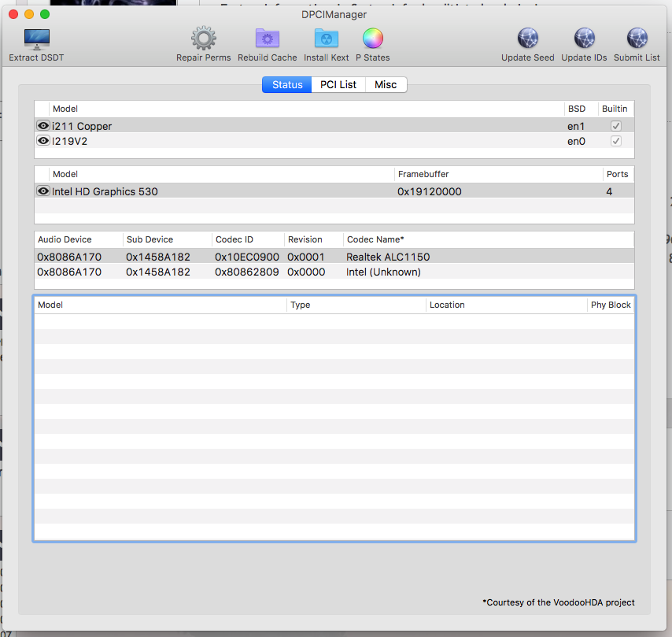
Task: Open the P States color wheel
Action: 372,39
